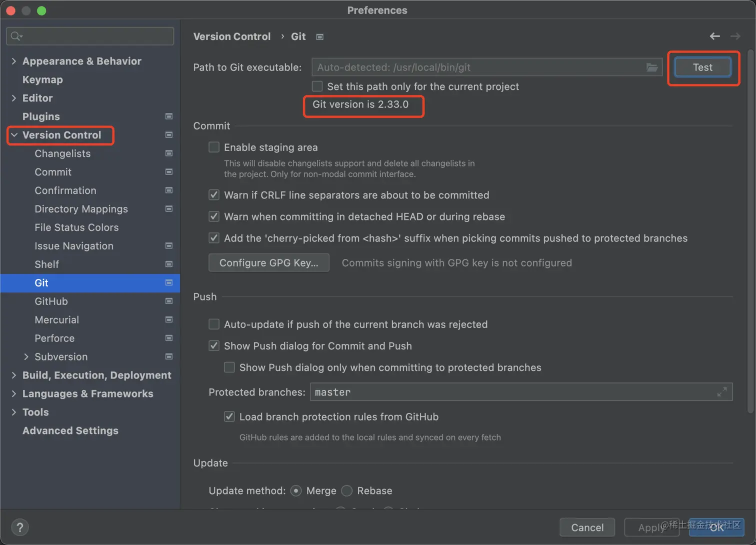The height and width of the screenshot is (545, 756).
Task: Go forward with the right arrow
Action: 735,36
